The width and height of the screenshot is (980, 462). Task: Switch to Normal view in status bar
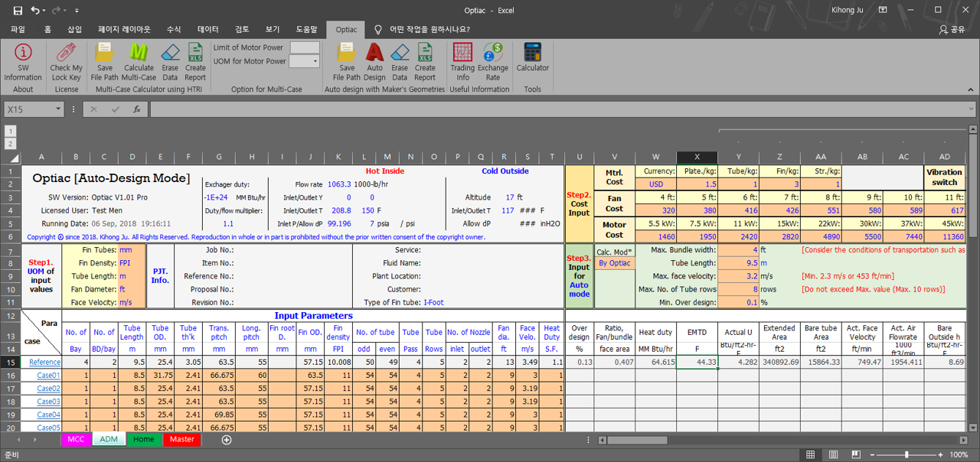[811, 454]
